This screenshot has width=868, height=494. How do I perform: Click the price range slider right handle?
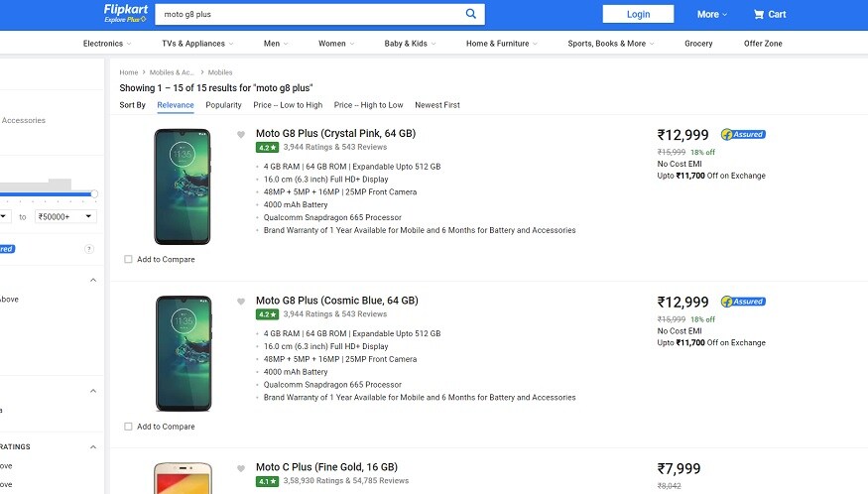point(94,193)
